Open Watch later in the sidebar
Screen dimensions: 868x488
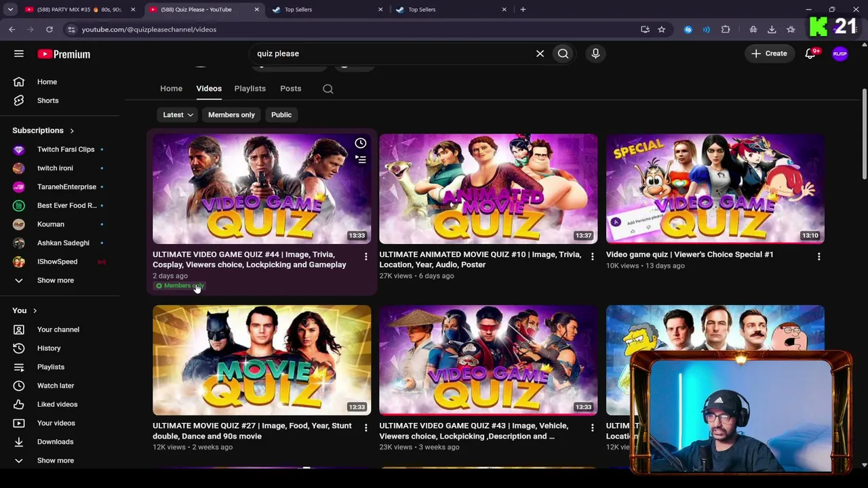60,386
